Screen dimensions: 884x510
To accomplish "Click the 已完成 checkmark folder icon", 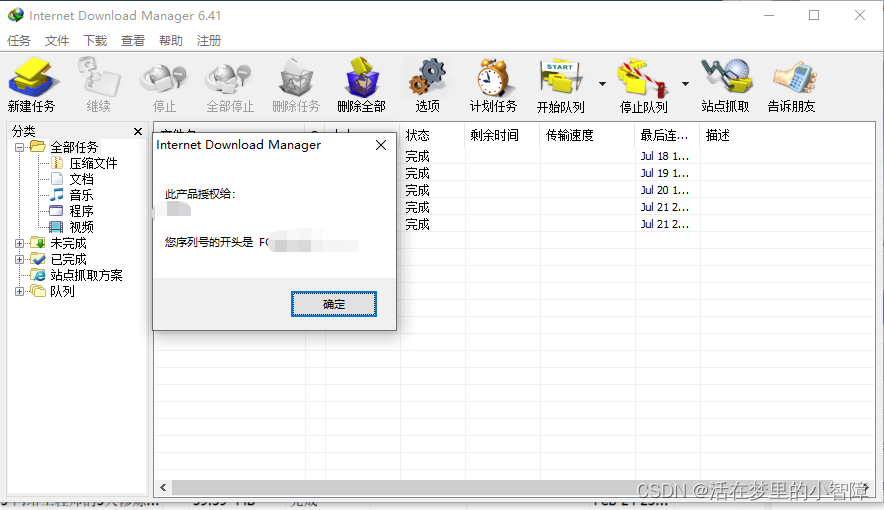I will pyautogui.click(x=38, y=259).
